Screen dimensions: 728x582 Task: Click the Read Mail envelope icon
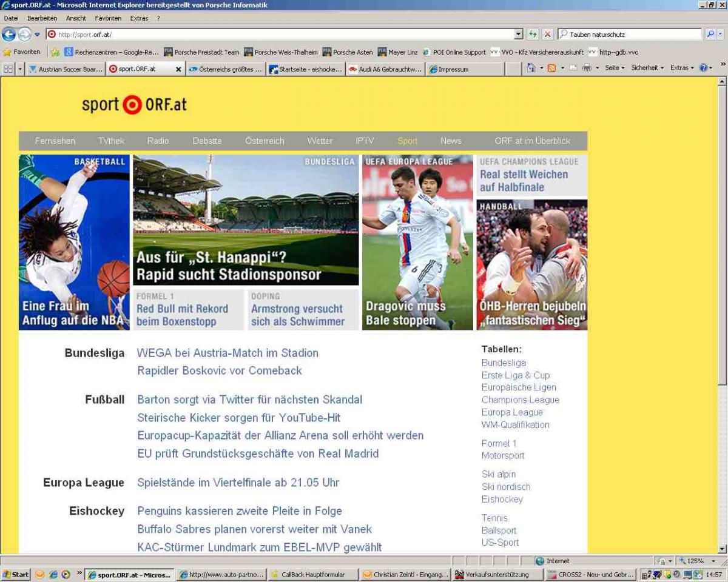[573, 68]
